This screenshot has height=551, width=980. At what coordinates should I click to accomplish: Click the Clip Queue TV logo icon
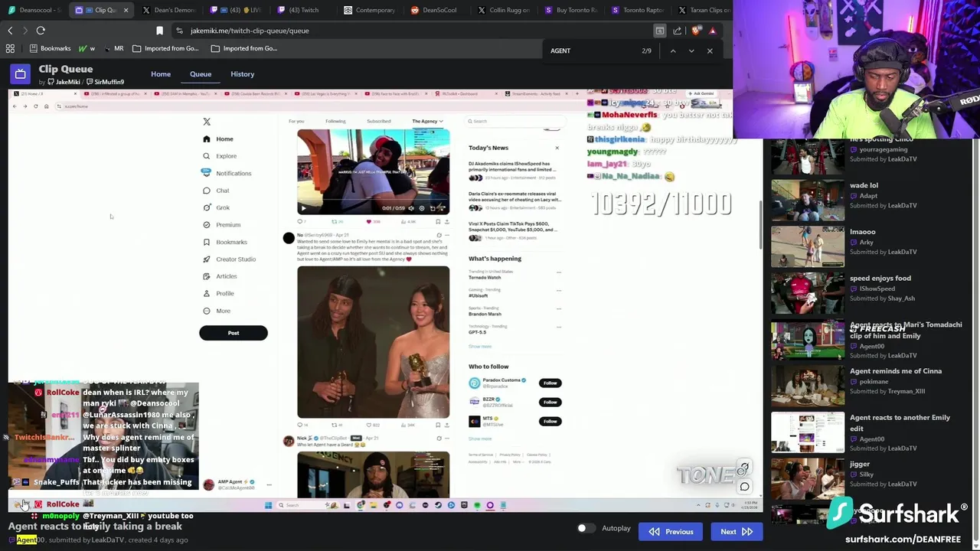(20, 74)
